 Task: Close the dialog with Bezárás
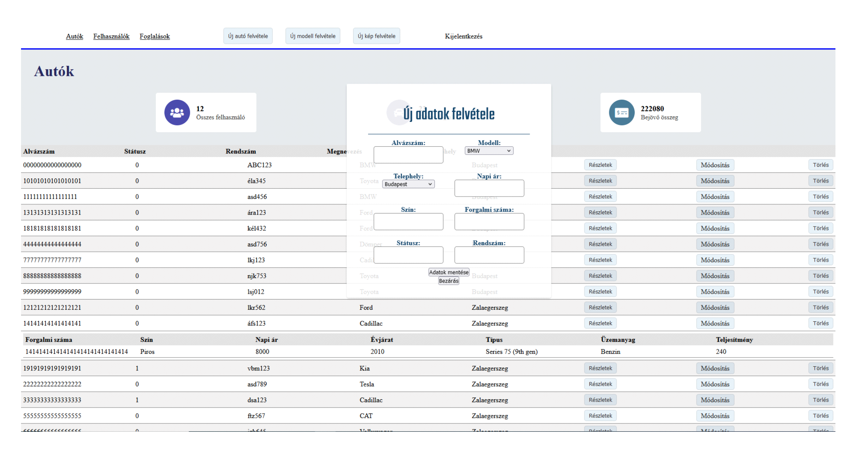[449, 281]
